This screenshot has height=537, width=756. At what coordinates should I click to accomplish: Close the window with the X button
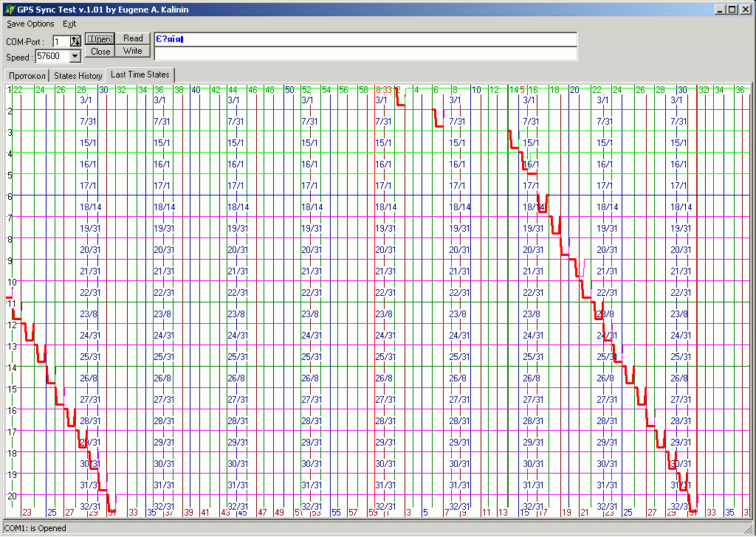coord(745,9)
